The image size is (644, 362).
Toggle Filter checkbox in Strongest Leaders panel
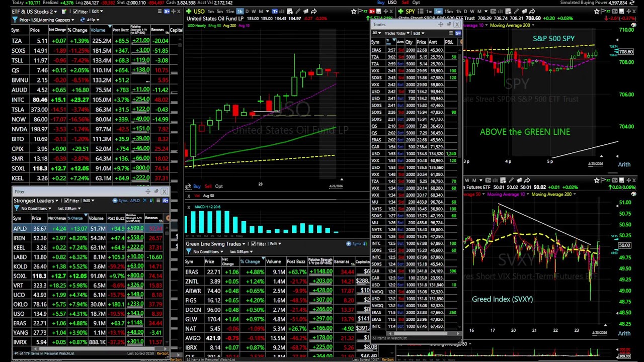tap(67, 201)
